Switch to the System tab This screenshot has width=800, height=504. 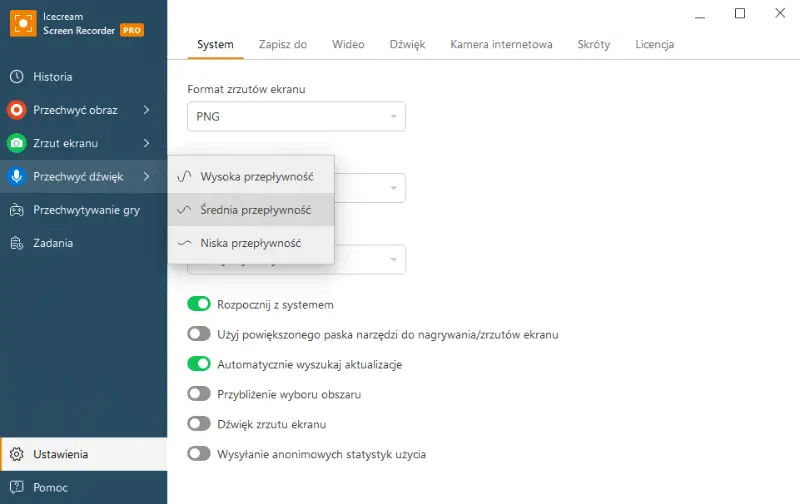215,44
